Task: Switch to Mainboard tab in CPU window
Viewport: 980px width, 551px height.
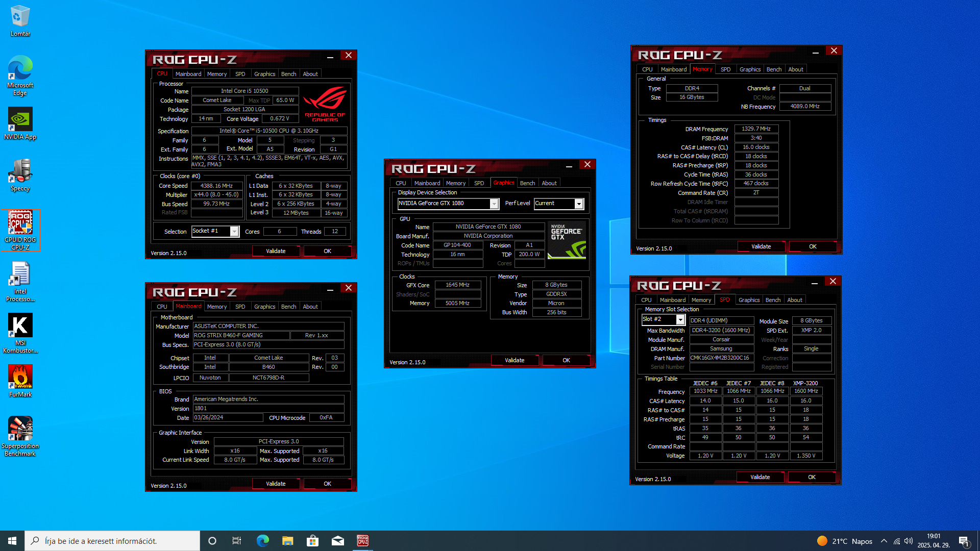Action: [x=188, y=74]
